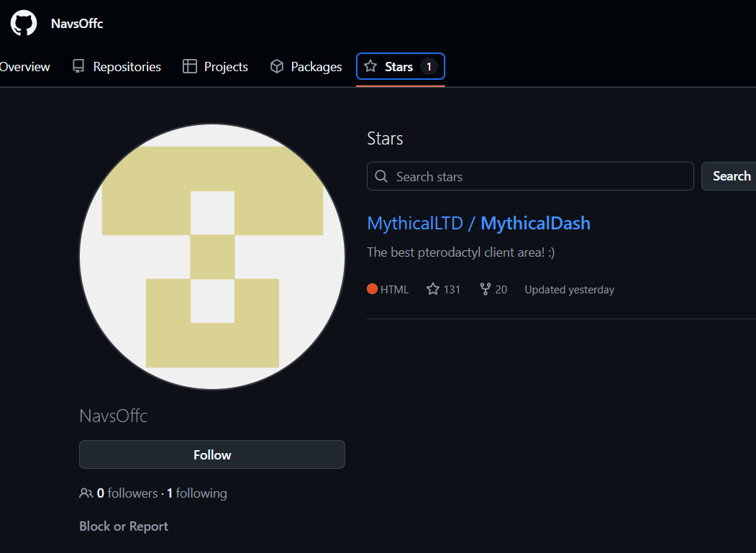
Task: Open the MythicalDash repository link
Action: coord(535,224)
